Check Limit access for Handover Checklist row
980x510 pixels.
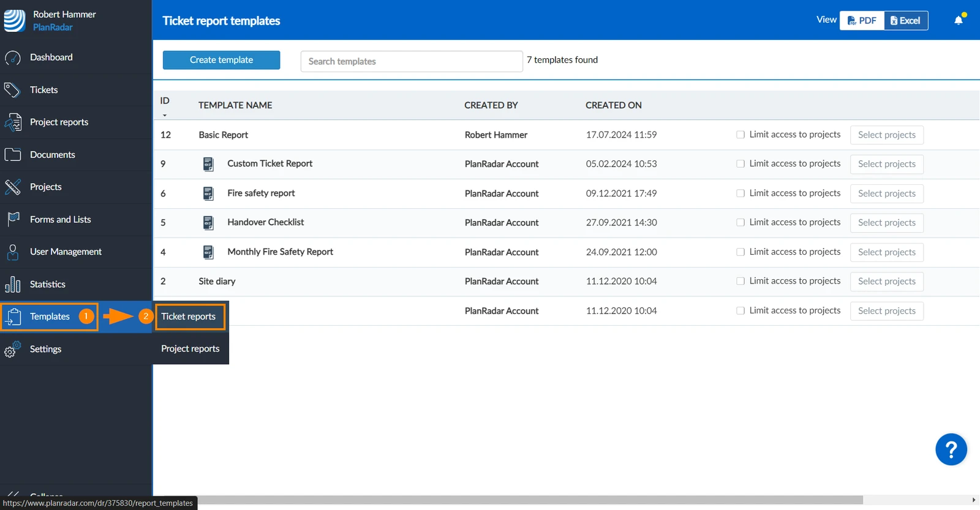coord(741,222)
